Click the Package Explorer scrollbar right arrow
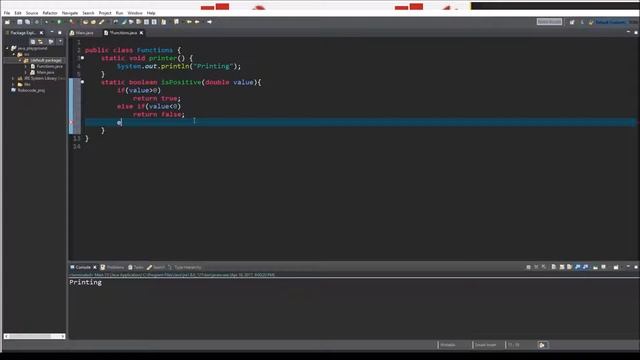 [63, 336]
